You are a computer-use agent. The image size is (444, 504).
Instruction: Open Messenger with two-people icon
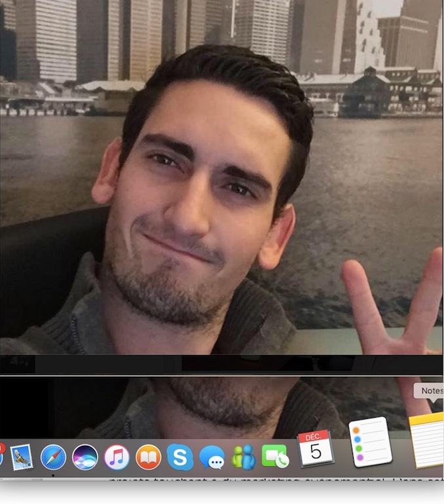[x=244, y=457]
